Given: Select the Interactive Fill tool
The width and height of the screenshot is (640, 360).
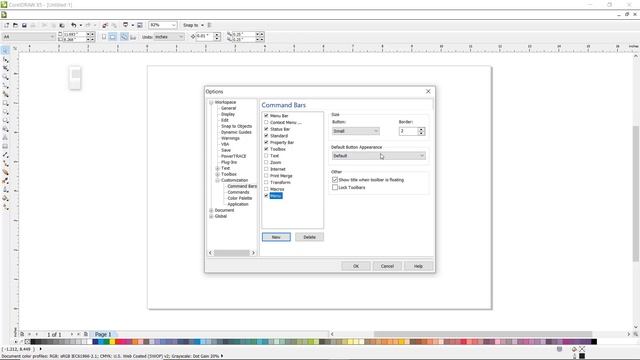Looking at the screenshot, I should (x=5, y=207).
